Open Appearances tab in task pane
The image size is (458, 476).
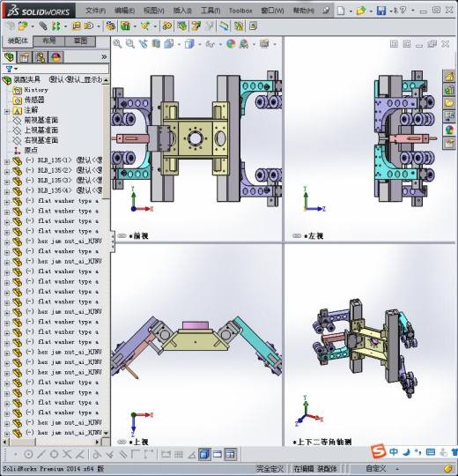tap(449, 130)
